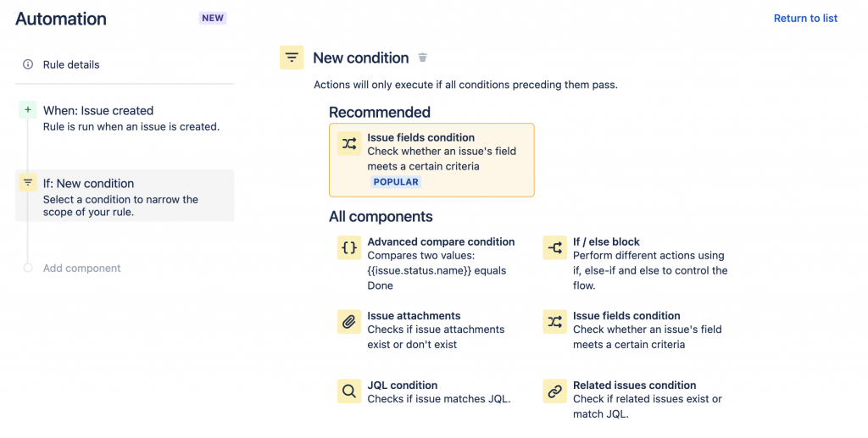
Task: Select the If / else block branch icon
Action: 555,247
